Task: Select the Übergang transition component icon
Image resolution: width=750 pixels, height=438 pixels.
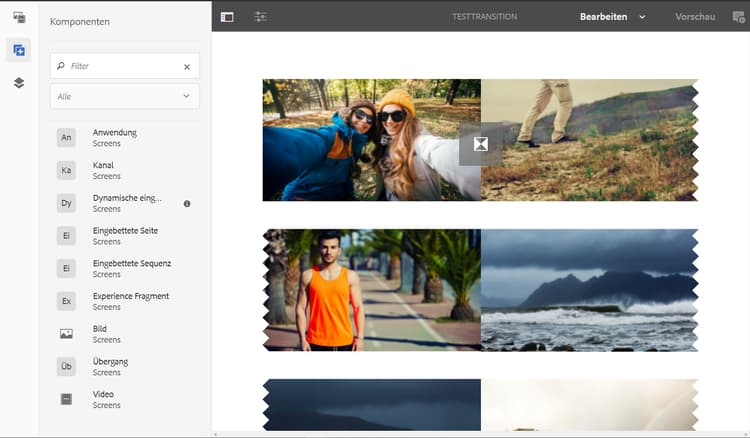Action: 66,366
